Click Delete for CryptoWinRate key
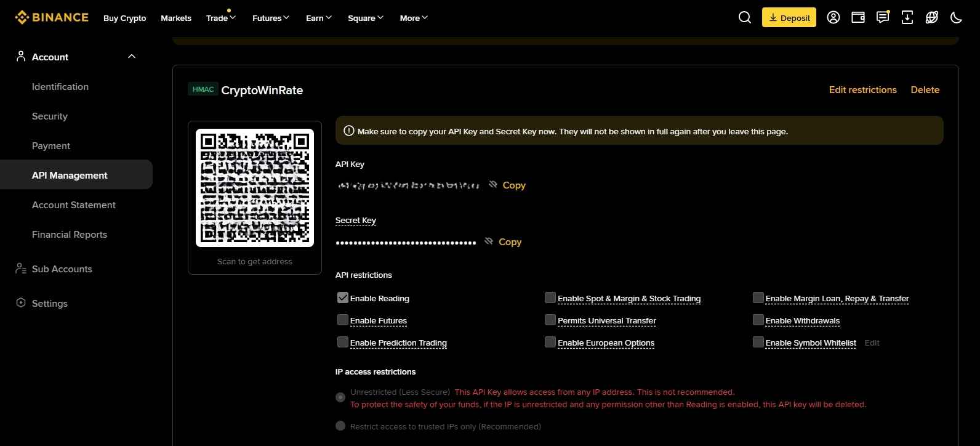The width and height of the screenshot is (980, 446). point(925,90)
